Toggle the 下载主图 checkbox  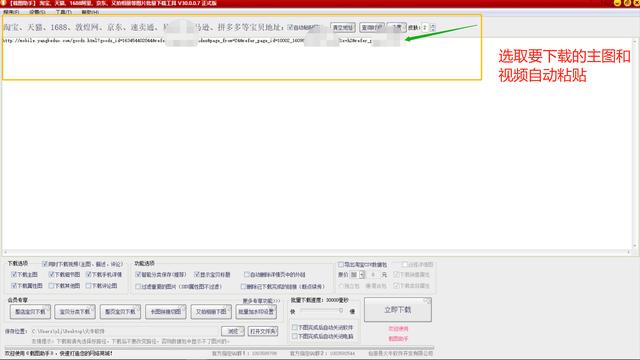pos(14,274)
